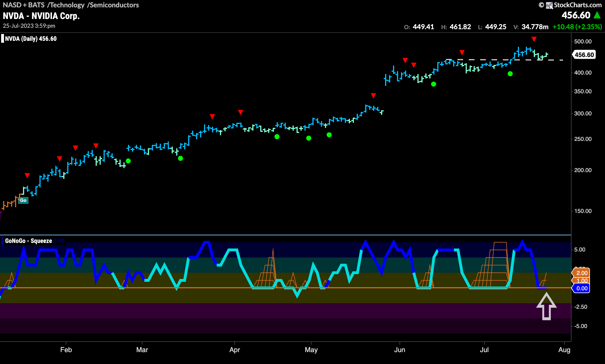Click the white 456.60 price tag on axis
Viewport: 605px width, 364px height.
(584, 55)
